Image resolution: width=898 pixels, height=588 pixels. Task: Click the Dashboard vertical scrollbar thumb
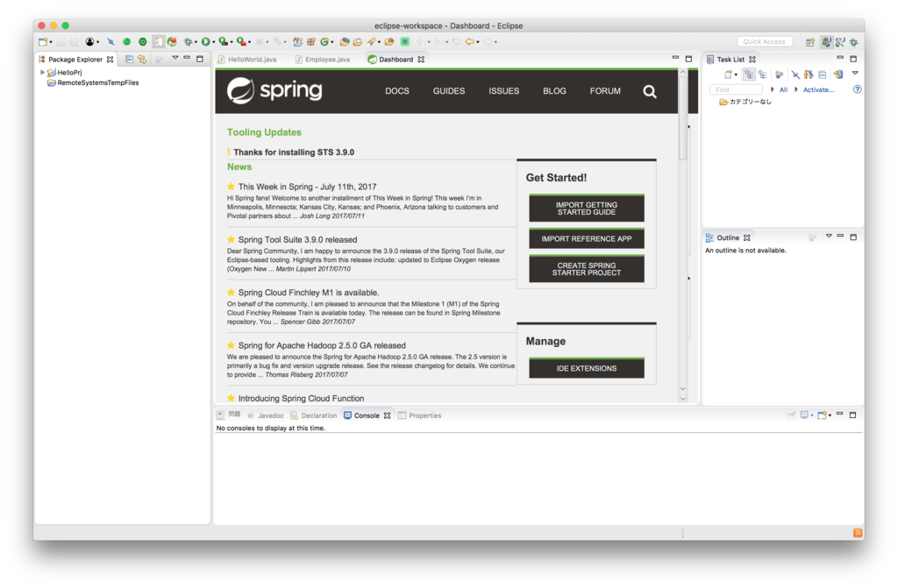click(x=682, y=117)
